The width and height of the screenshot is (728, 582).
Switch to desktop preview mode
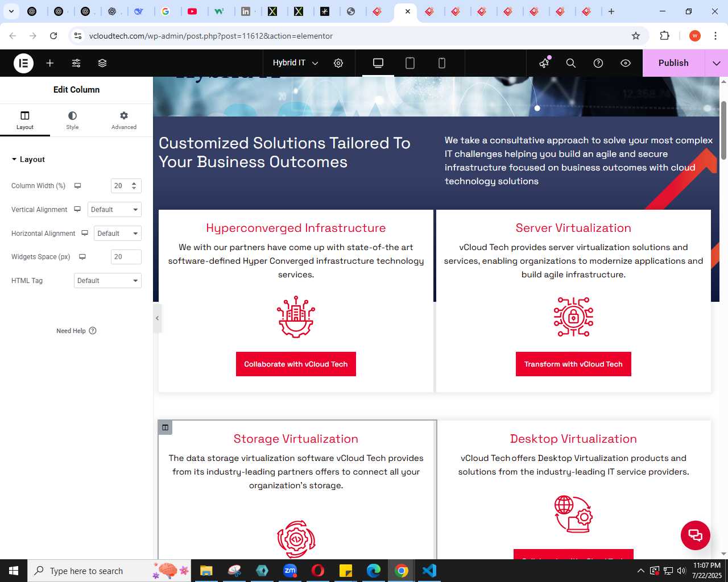tap(378, 63)
